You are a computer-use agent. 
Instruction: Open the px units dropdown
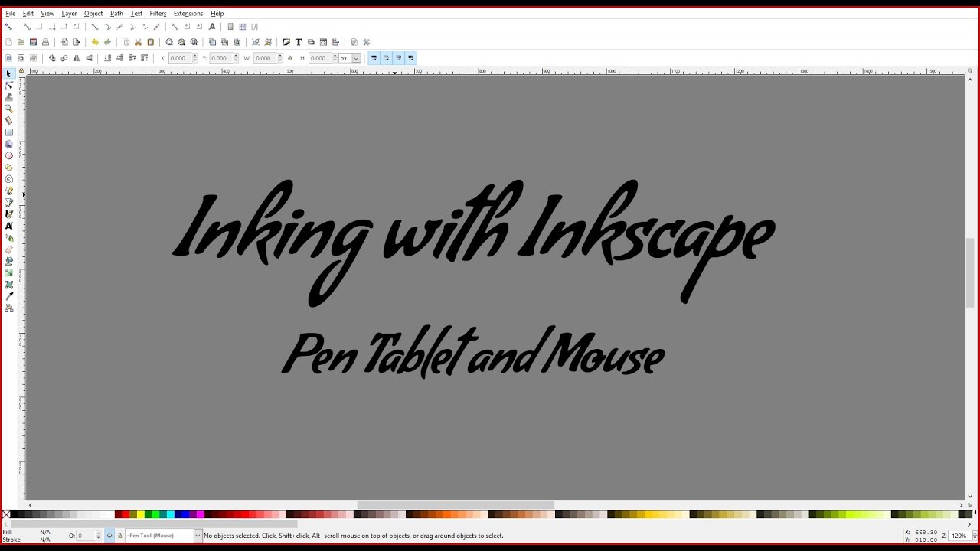(356, 58)
